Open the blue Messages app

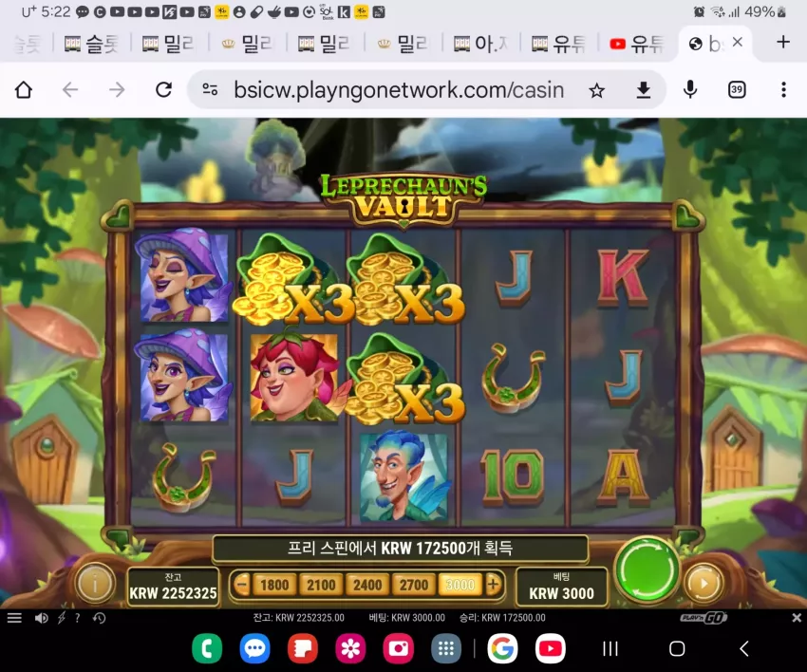[254, 648]
